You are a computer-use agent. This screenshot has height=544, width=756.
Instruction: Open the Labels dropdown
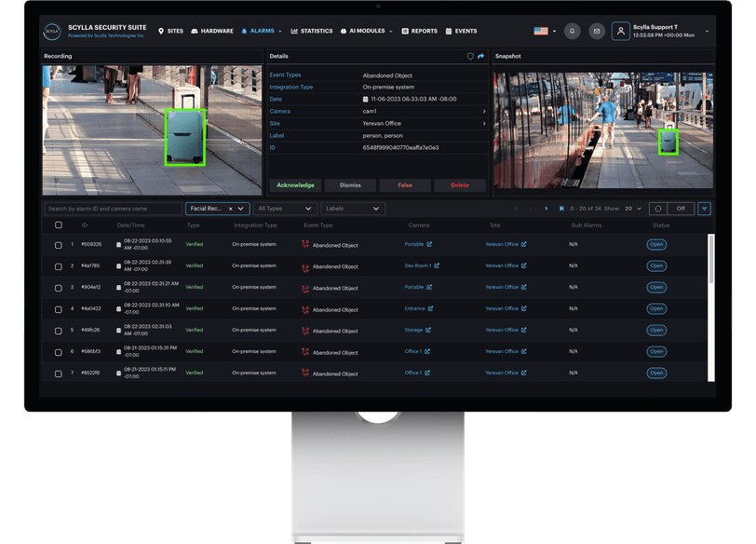click(x=353, y=209)
